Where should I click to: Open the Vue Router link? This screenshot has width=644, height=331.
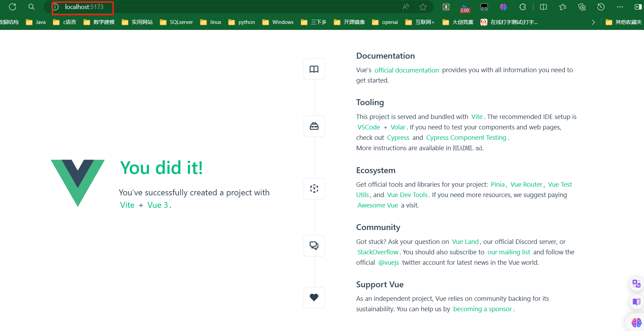(526, 185)
